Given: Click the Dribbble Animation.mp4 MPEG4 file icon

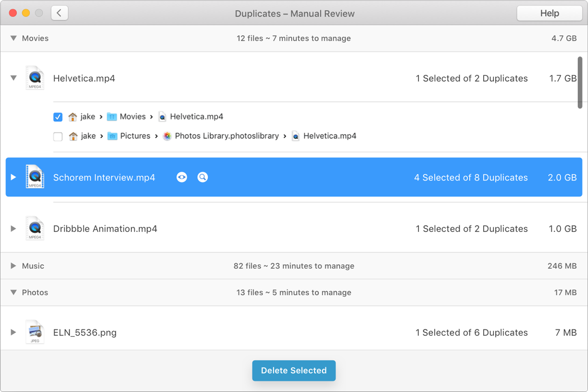Looking at the screenshot, I should [x=35, y=229].
